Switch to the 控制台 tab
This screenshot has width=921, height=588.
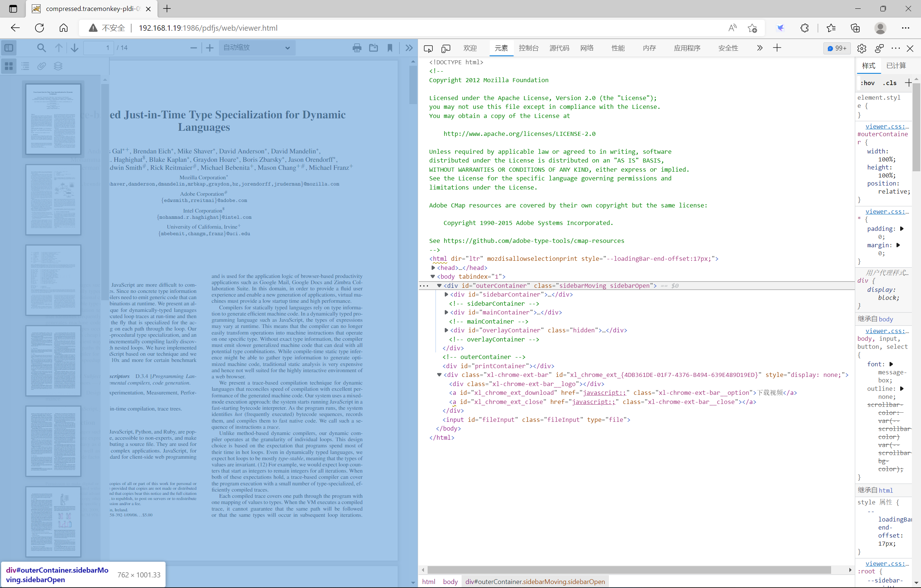coord(528,48)
